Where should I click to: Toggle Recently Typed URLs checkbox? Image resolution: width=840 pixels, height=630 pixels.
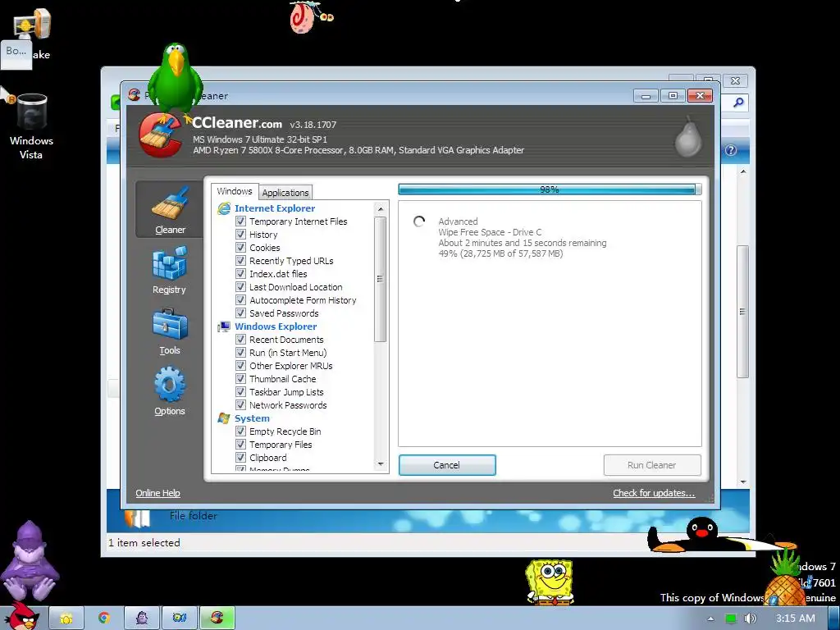coord(240,260)
